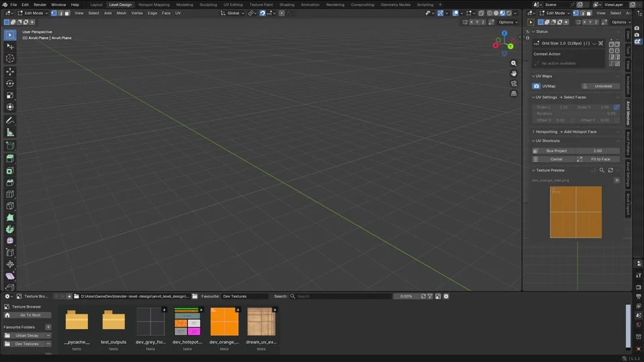Go up to parent folder

(69, 296)
